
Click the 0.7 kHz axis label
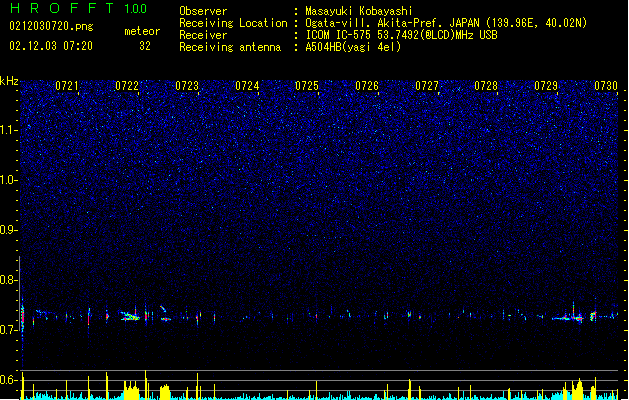point(9,330)
